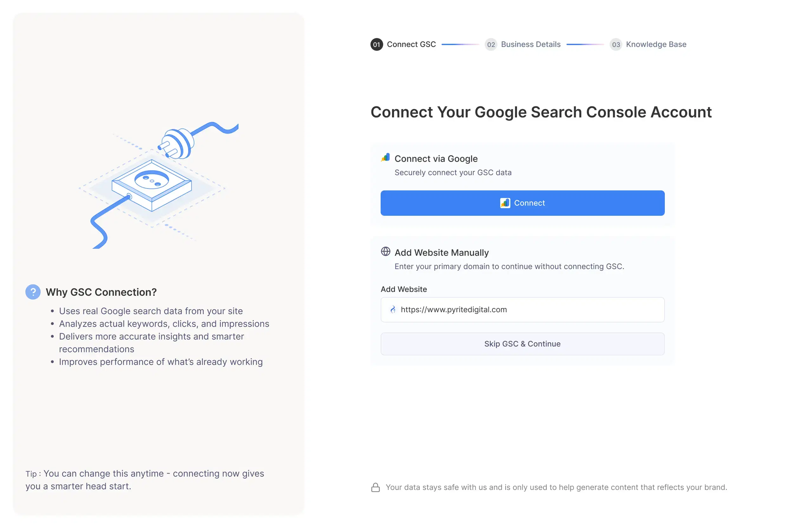Click the Connect via Google bar-chart icon

(385, 157)
